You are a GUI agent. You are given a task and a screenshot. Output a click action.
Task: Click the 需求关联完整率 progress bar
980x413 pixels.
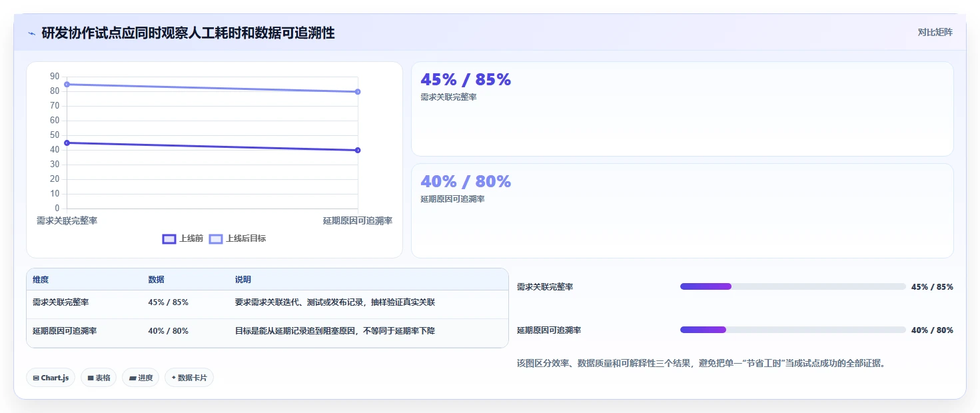click(x=793, y=286)
